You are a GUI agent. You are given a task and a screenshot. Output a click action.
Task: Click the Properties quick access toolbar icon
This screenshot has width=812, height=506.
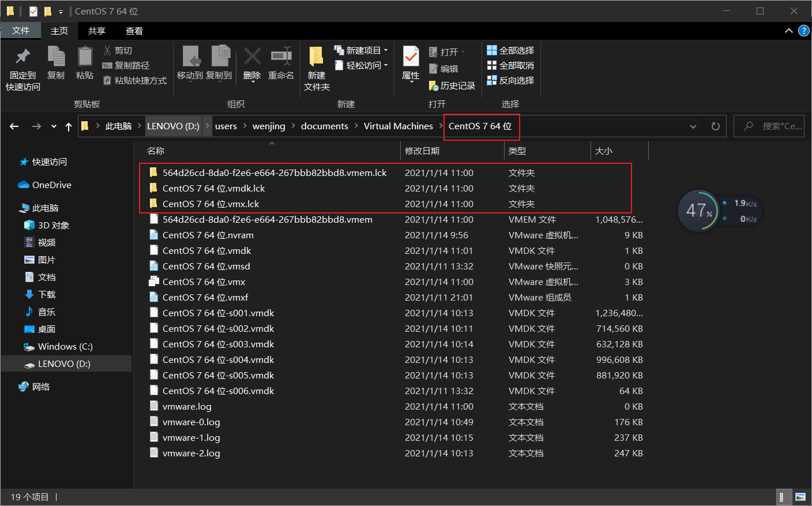click(x=33, y=12)
